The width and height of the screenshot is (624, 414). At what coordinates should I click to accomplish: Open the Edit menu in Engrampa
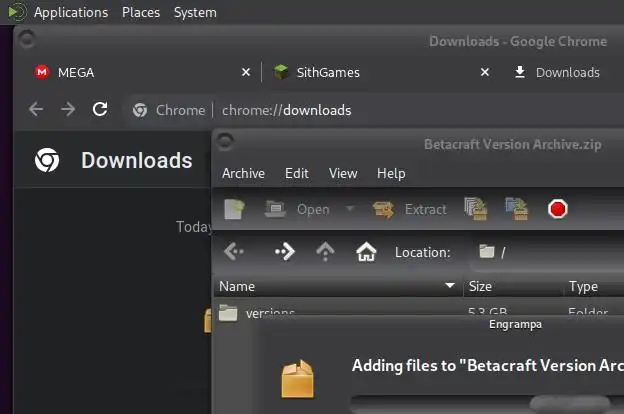coord(296,174)
